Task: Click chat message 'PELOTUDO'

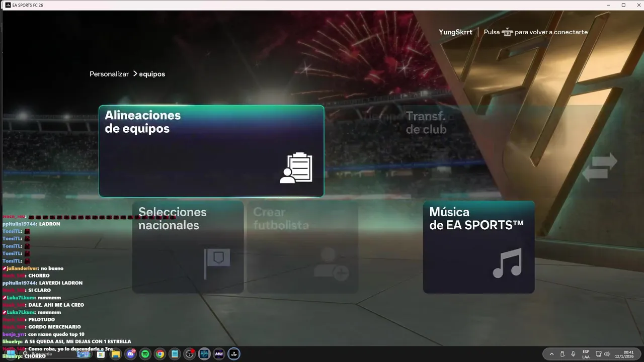Action: (41, 319)
